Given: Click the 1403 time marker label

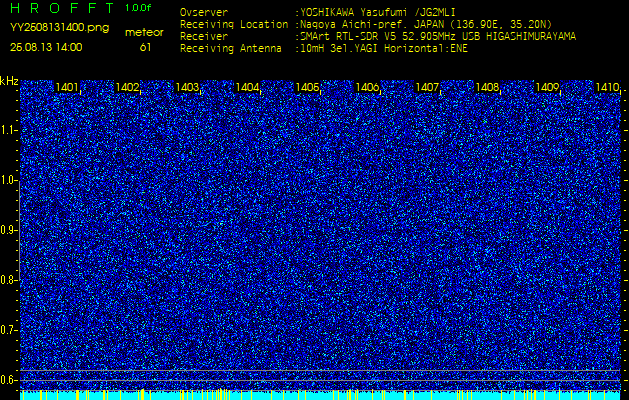Looking at the screenshot, I should [x=187, y=87].
